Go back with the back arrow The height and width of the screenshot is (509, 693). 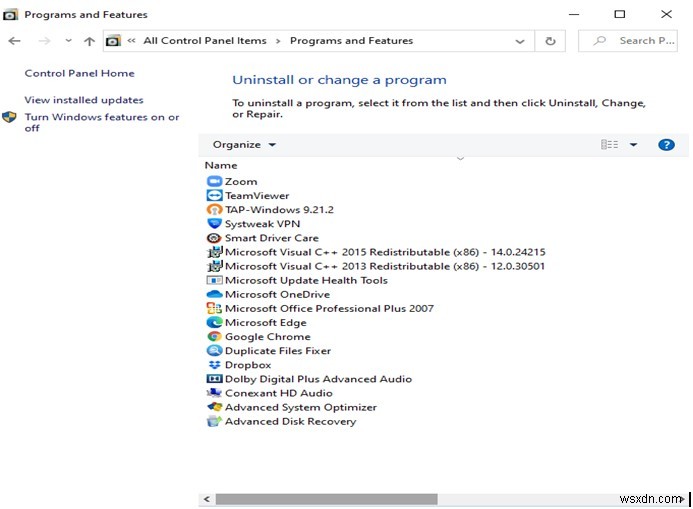click(x=15, y=41)
